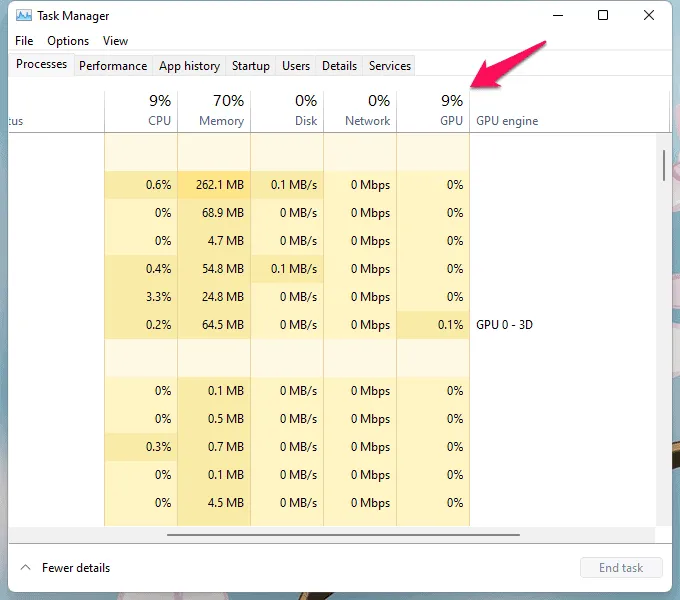This screenshot has width=680, height=600.
Task: Select the 24.8 MB memory cell
Action: pyautogui.click(x=214, y=297)
